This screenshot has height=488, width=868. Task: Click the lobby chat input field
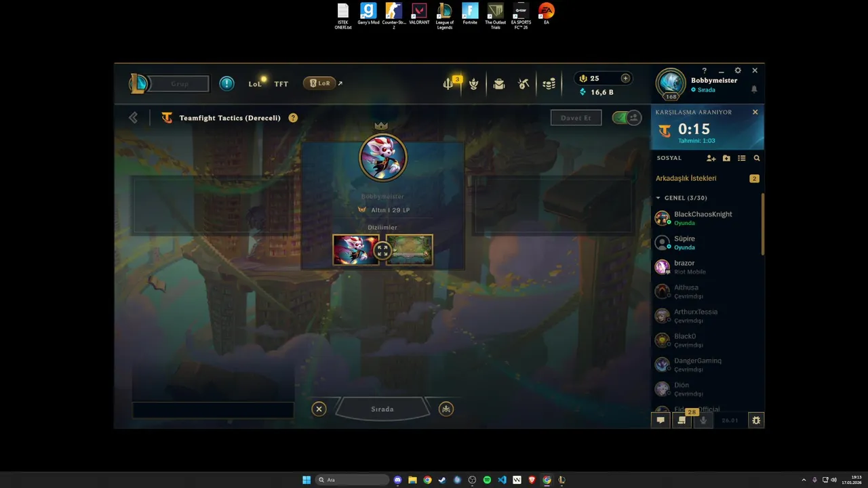click(x=213, y=409)
